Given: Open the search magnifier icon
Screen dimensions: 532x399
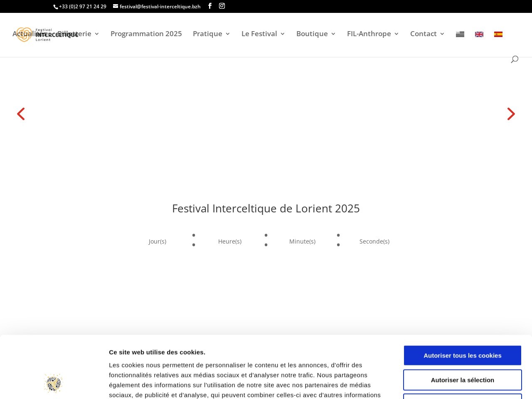Looking at the screenshot, I should point(515,59).
